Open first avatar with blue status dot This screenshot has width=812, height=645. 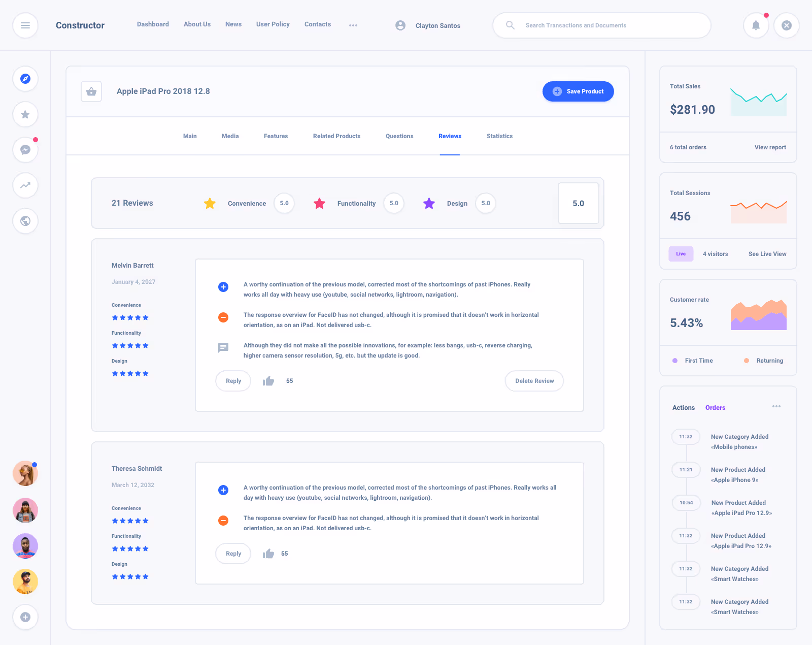[x=25, y=473]
